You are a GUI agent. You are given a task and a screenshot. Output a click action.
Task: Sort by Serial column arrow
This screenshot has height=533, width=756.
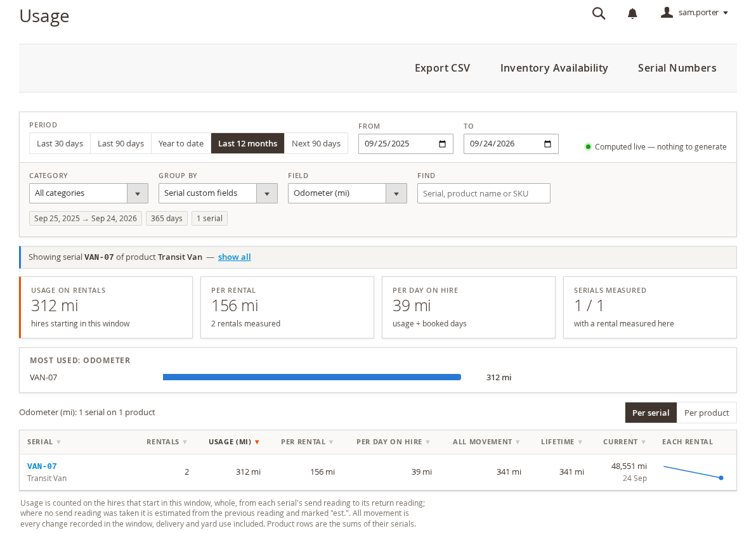coord(59,442)
